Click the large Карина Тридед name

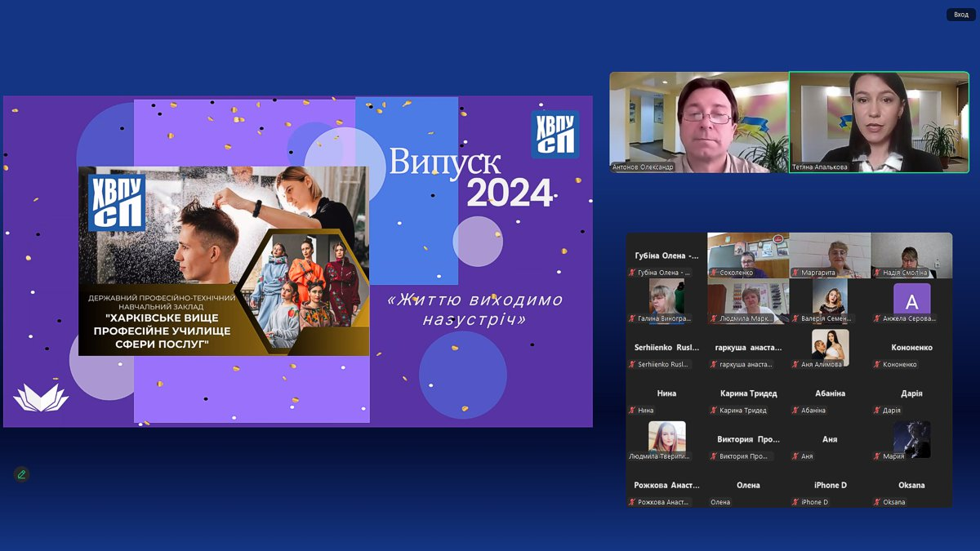point(748,393)
